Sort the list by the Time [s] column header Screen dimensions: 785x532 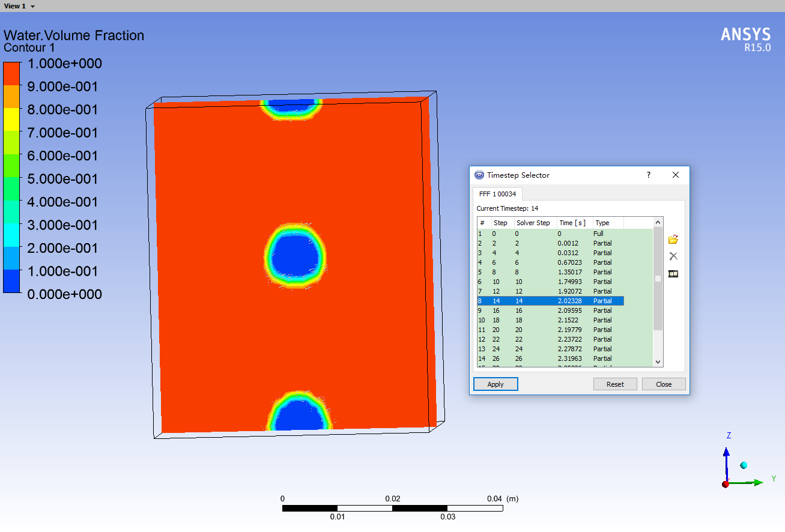(574, 223)
